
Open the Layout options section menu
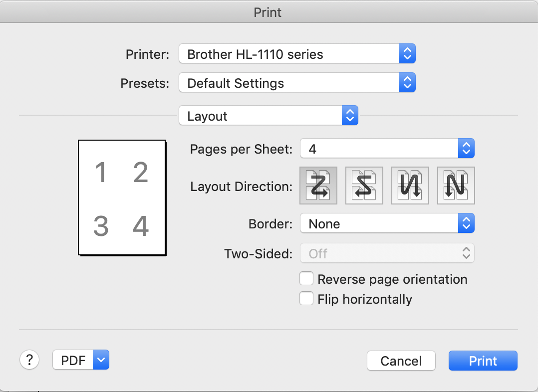click(268, 116)
